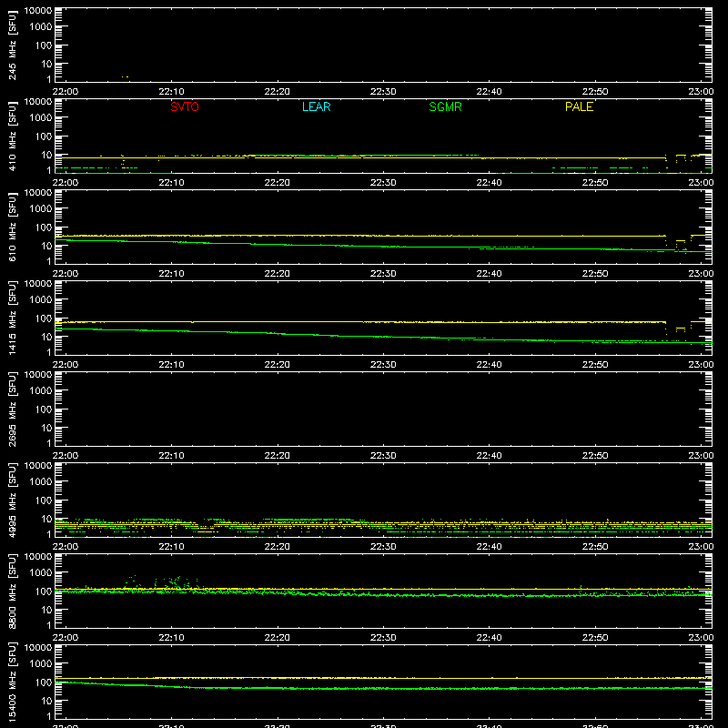
Task: Click the 22:10 time label under 2695 MHz panel
Action: (171, 456)
